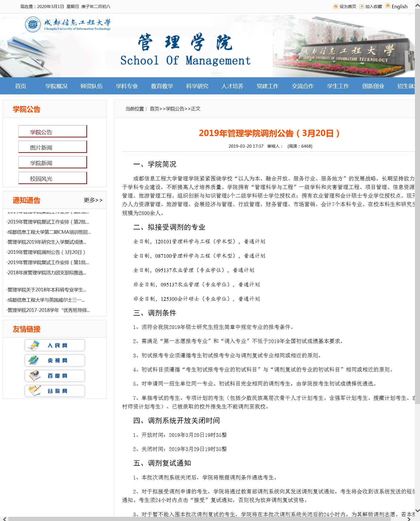Select 学院新闻 sidebar button

coord(53,162)
